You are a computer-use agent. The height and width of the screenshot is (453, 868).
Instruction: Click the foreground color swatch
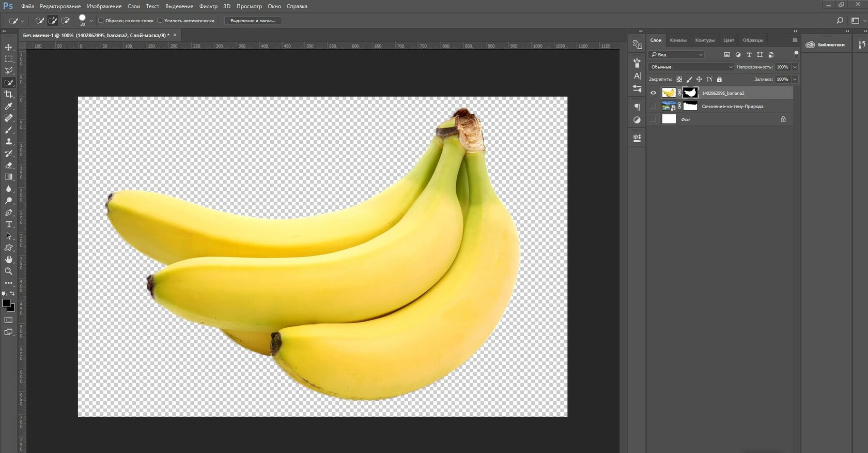coord(6,303)
